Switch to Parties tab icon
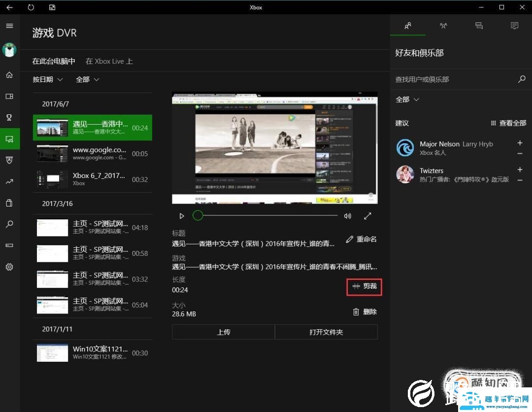Image resolution: width=532 pixels, height=412 pixels. [x=443, y=26]
